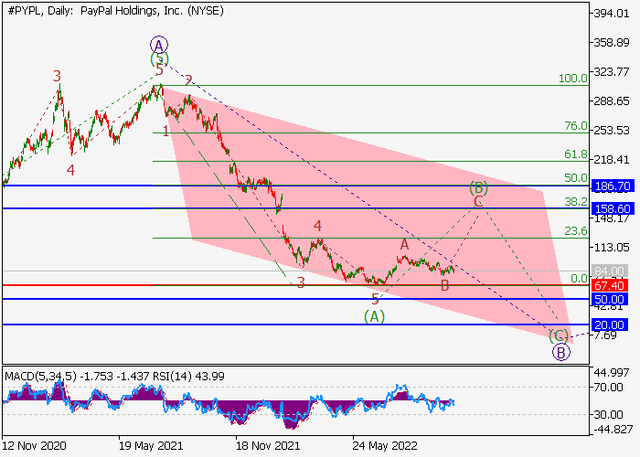The height and width of the screenshot is (457, 640).
Task: Click the 24 May 2022 date label
Action: (x=385, y=446)
